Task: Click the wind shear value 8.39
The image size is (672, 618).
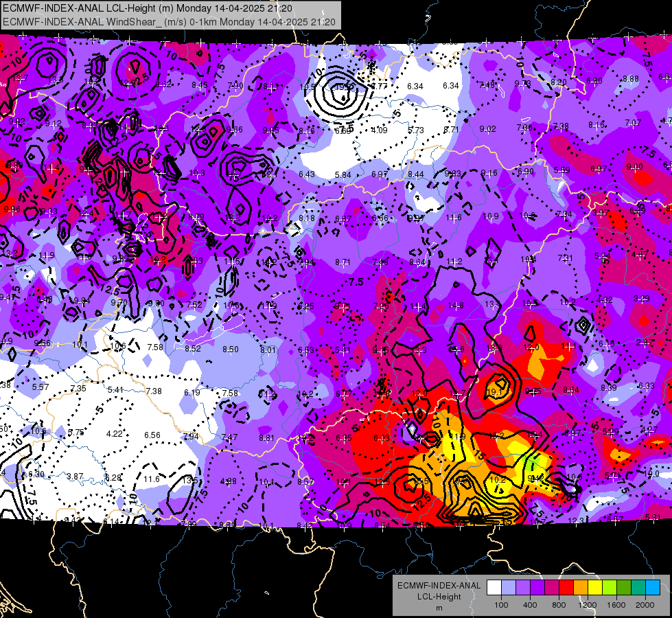Action: click(609, 387)
